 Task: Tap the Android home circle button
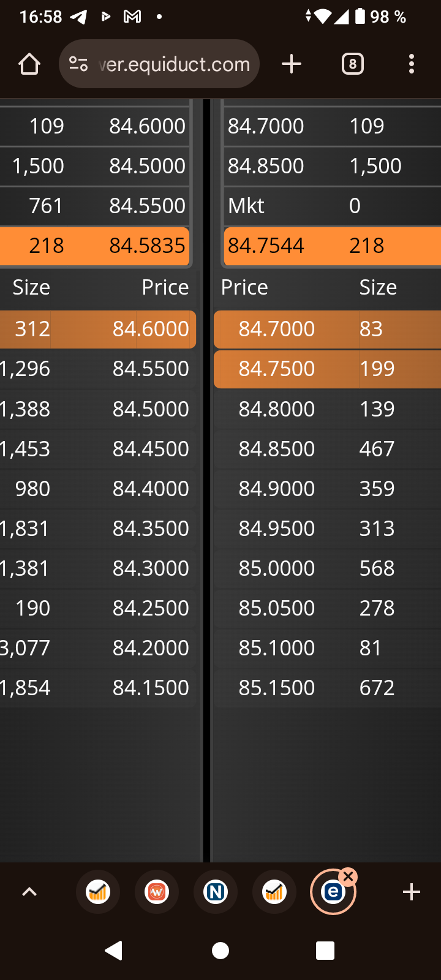pos(221,951)
